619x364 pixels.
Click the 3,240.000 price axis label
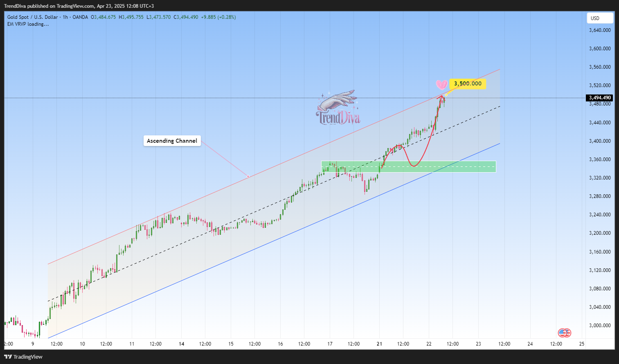(600, 215)
